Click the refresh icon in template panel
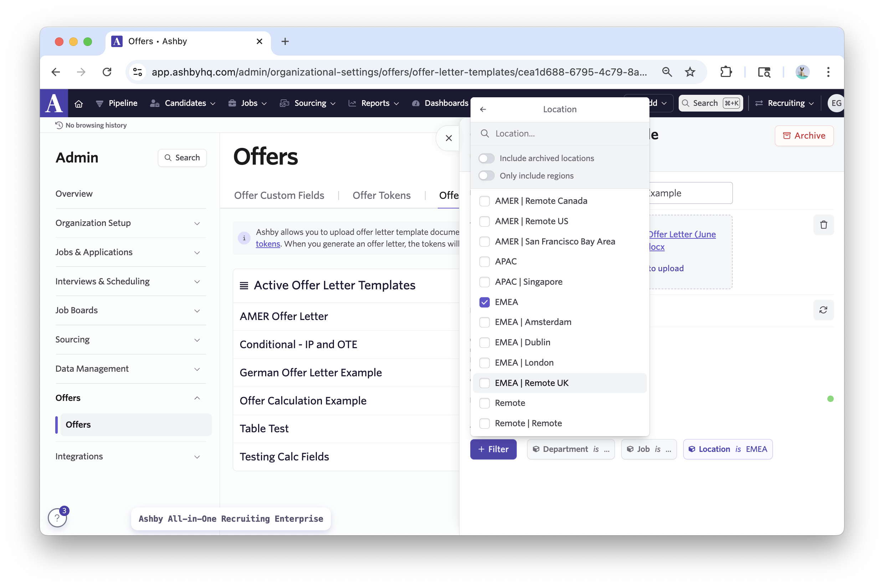The height and width of the screenshot is (588, 884). pyautogui.click(x=823, y=310)
